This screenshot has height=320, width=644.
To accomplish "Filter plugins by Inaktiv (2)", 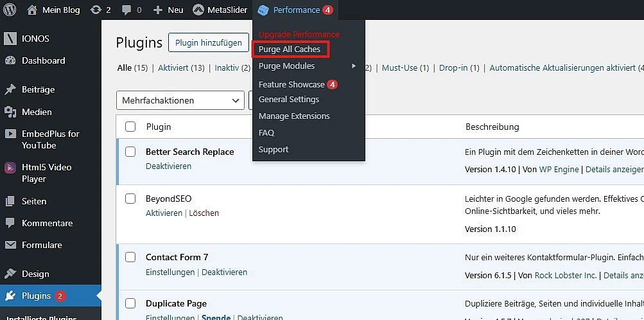I will click(232, 67).
